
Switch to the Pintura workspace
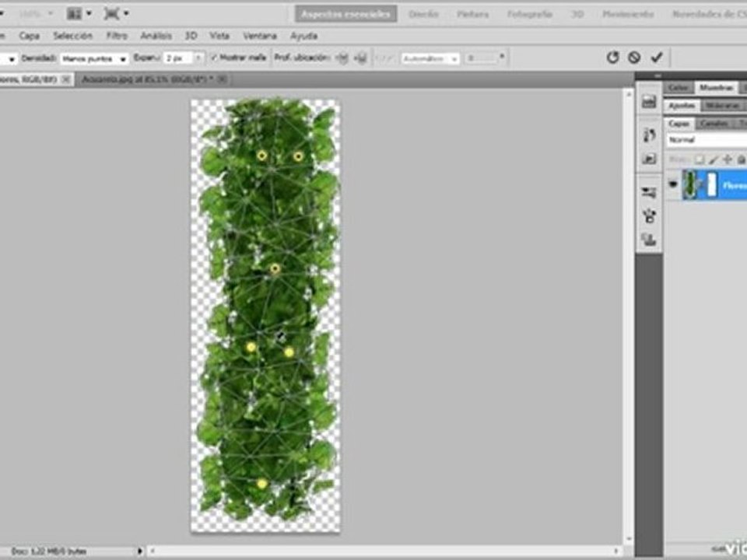point(472,14)
